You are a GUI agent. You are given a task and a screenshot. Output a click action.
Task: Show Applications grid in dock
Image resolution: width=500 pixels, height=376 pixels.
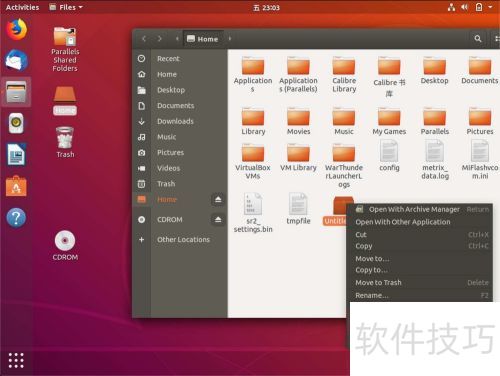pyautogui.click(x=16, y=360)
